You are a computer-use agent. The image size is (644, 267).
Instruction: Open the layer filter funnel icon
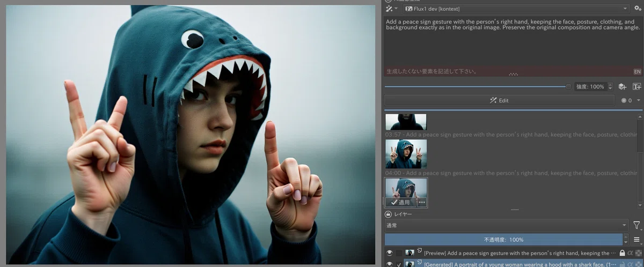pyautogui.click(x=636, y=226)
